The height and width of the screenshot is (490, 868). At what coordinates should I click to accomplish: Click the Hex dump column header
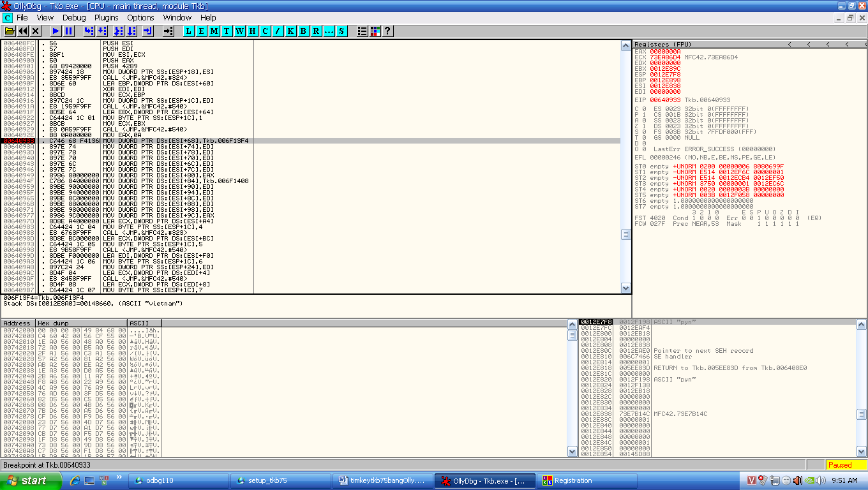81,323
